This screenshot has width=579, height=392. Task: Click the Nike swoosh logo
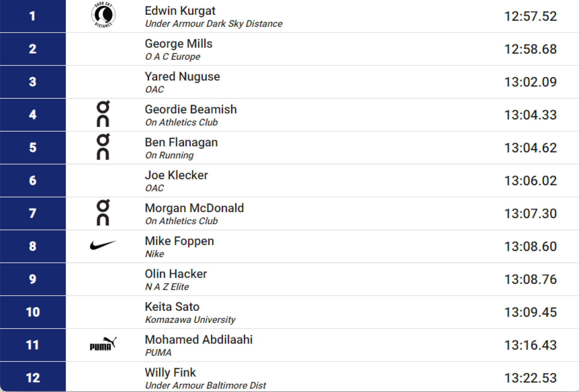pos(103,245)
